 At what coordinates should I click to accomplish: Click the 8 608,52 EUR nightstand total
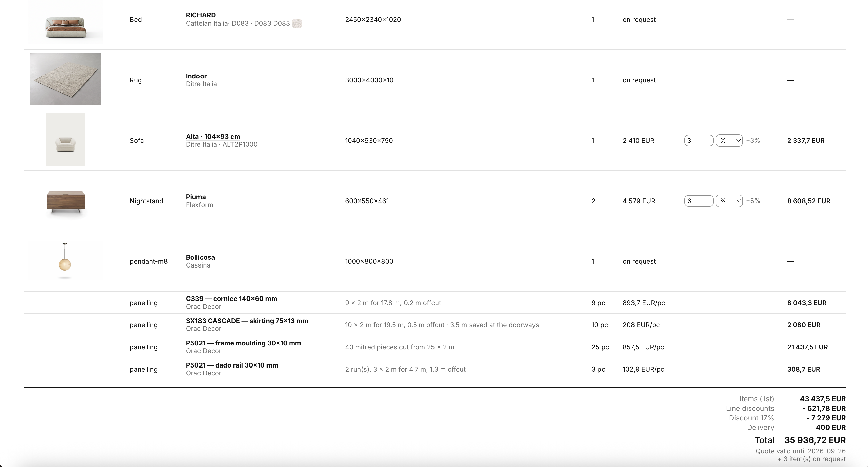pos(809,201)
